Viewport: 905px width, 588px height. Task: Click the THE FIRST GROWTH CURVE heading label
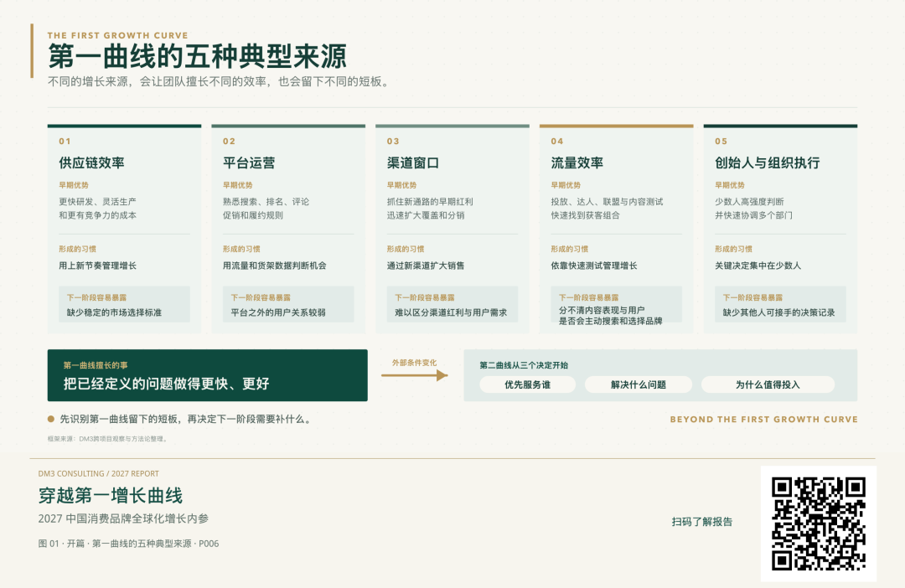pos(118,35)
